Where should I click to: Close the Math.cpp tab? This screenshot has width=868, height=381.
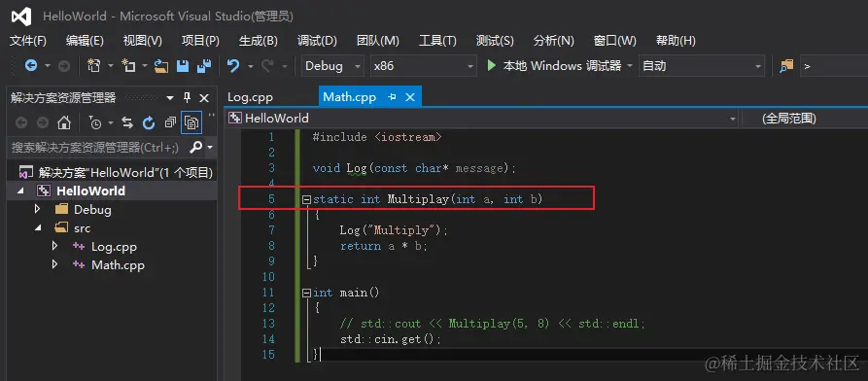410,97
